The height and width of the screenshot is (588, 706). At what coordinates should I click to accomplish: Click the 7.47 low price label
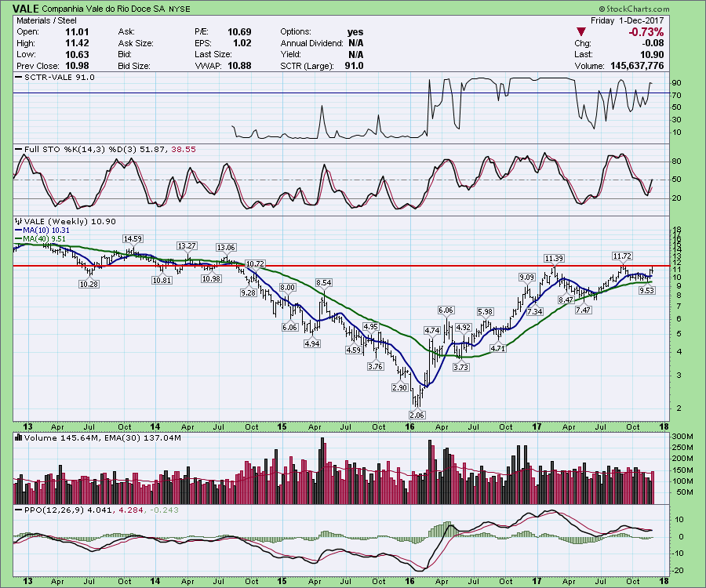[583, 310]
